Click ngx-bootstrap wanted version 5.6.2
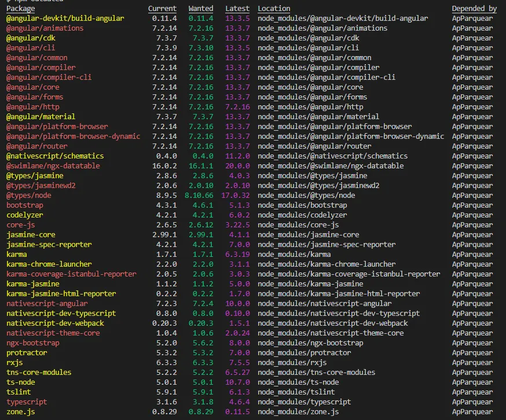506x420 pixels. point(203,343)
